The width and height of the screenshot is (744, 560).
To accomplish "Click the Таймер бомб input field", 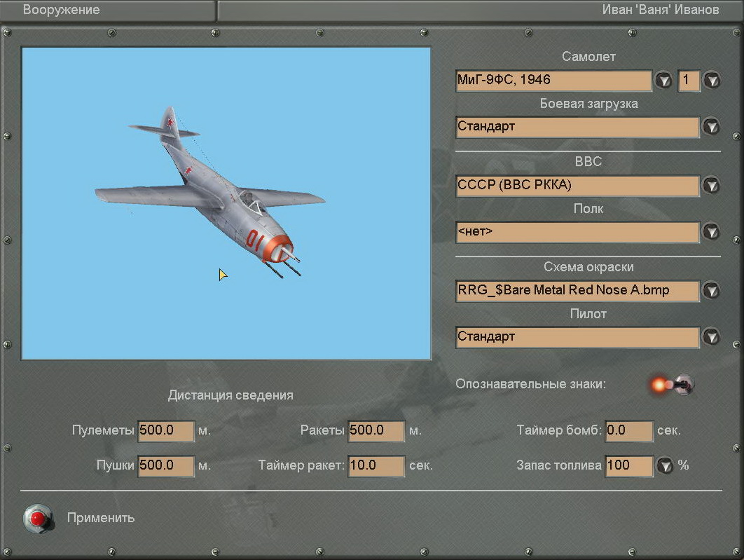I will [629, 430].
